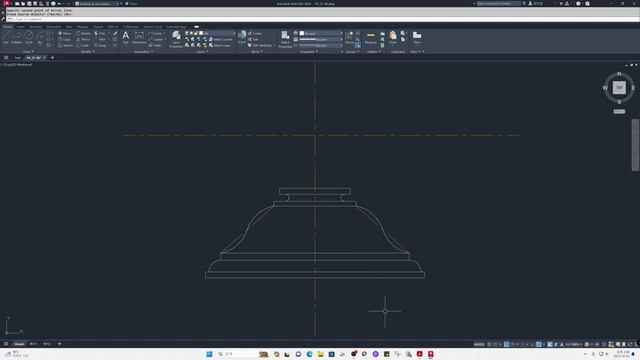Viewport: 640px width, 360px height.
Task: Open the Annotate ribbon tab
Action: pyautogui.click(x=35, y=27)
